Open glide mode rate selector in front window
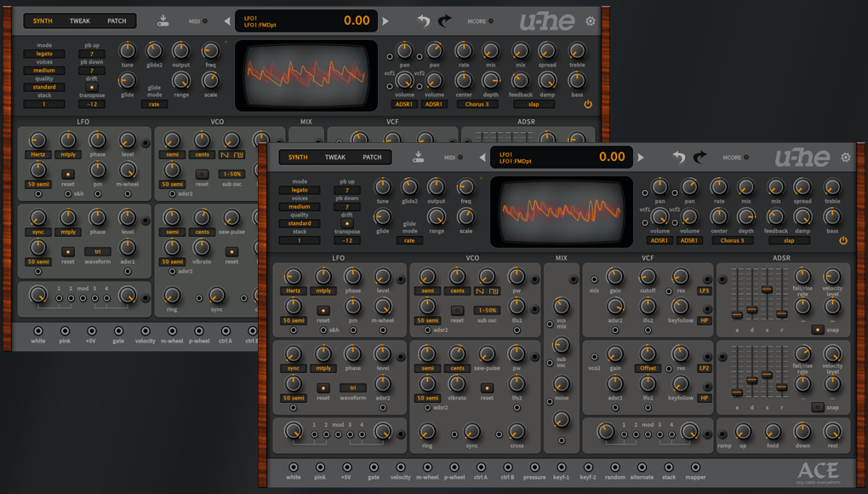The image size is (868, 494). tap(409, 240)
